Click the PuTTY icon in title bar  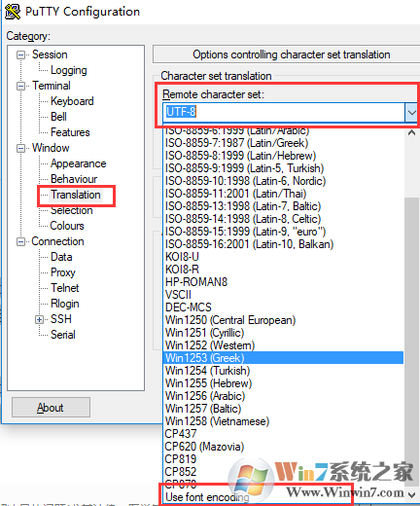pos(13,12)
